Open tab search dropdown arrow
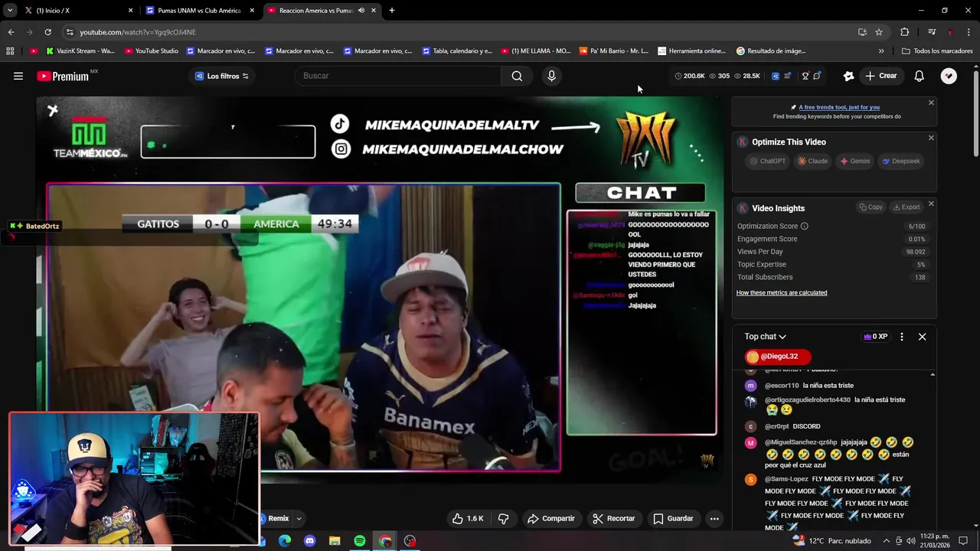This screenshot has width=980, height=551. tap(10, 11)
